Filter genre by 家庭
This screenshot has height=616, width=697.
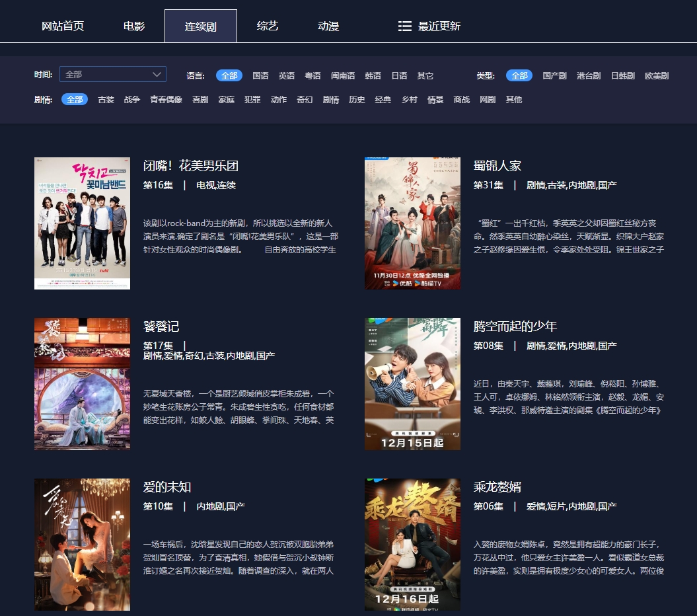(227, 100)
